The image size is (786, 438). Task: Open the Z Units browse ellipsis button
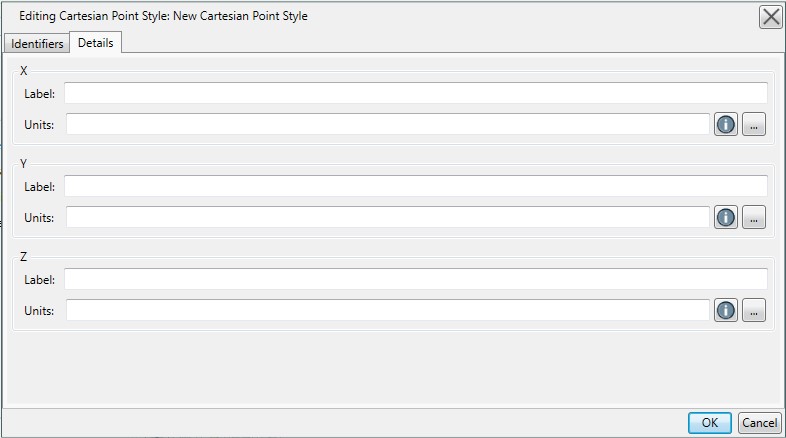coord(753,310)
